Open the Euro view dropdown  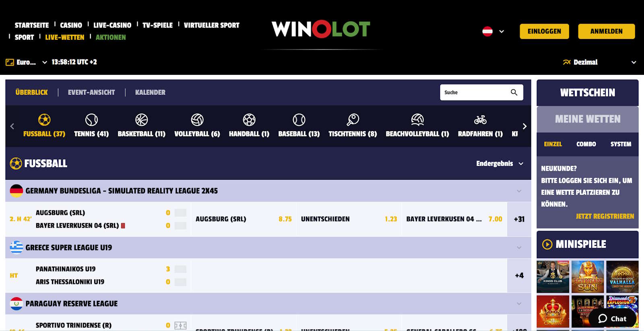pos(45,62)
